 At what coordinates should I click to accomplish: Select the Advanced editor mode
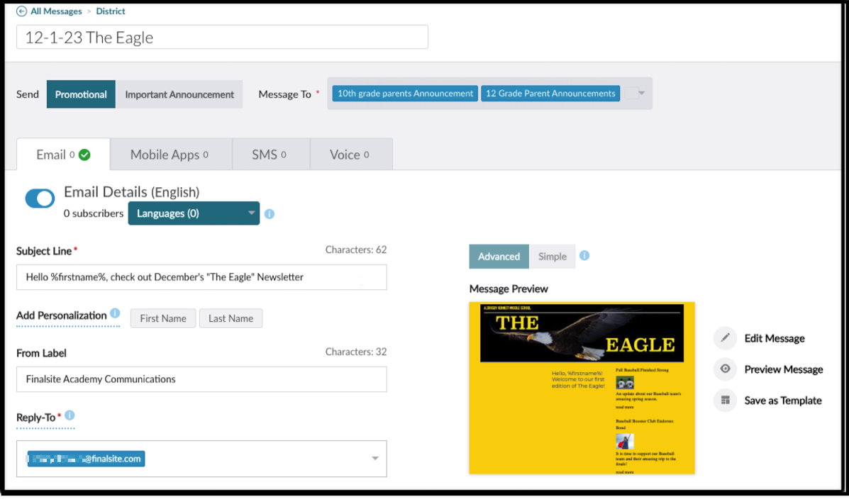pyautogui.click(x=499, y=257)
